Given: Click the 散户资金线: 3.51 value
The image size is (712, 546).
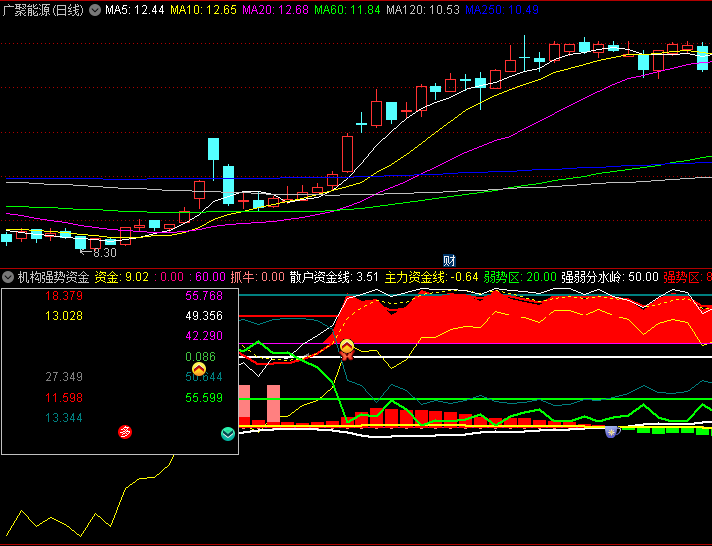Looking at the screenshot, I should 334,277.
